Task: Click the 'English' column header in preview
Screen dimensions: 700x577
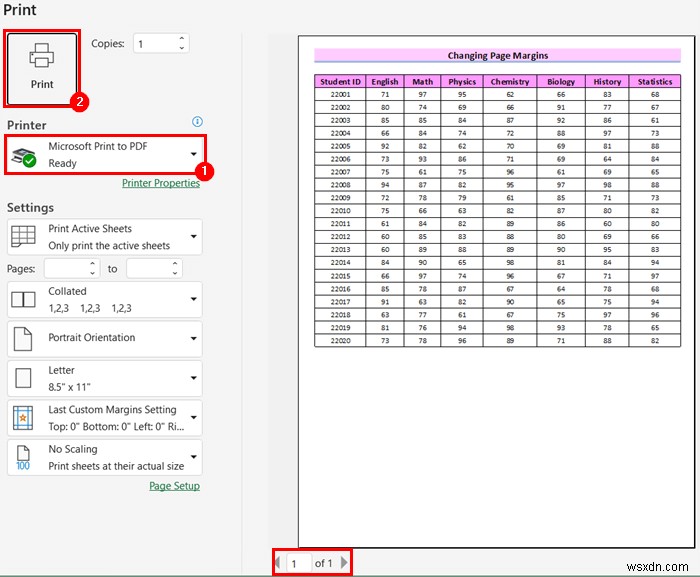Action: click(385, 82)
